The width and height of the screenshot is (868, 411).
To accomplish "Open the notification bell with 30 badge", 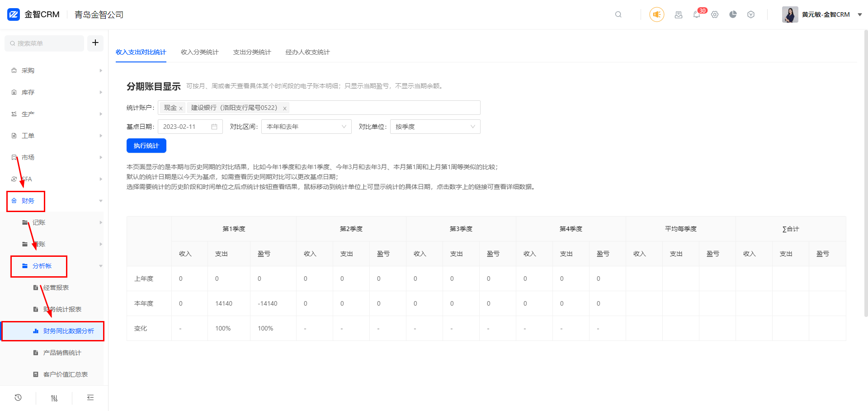I will pos(697,14).
